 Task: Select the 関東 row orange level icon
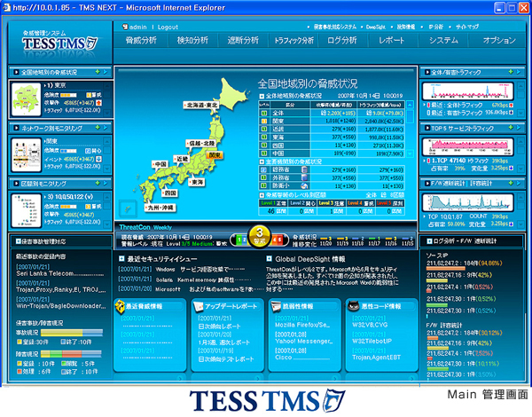coord(263,122)
